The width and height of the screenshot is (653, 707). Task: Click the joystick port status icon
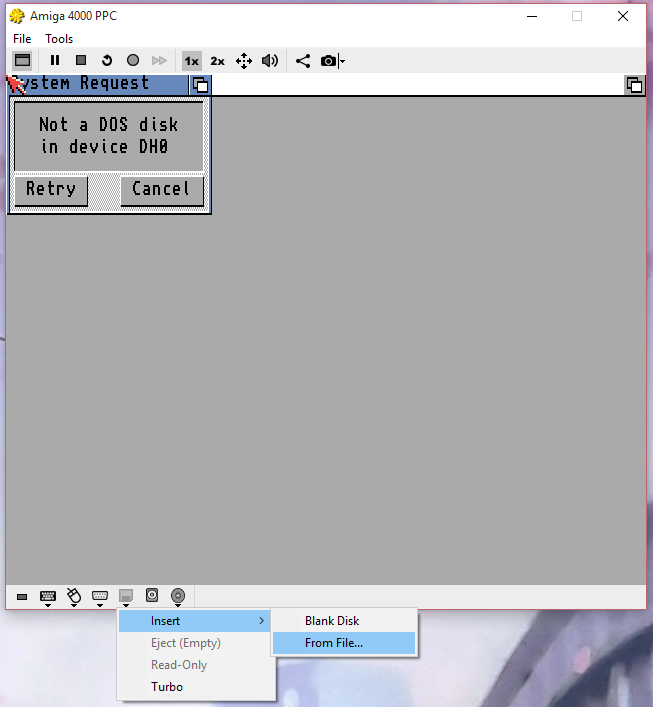[x=100, y=596]
